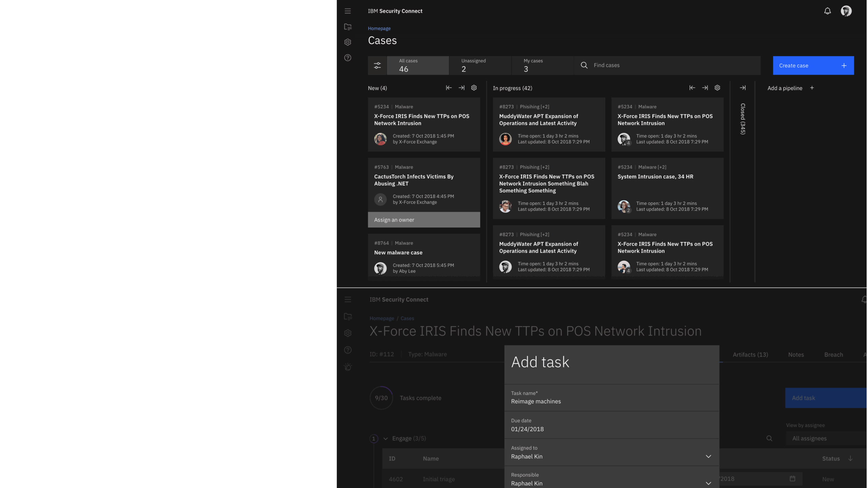868x488 pixels.
Task: Click the Initial triage task row name
Action: (438, 479)
